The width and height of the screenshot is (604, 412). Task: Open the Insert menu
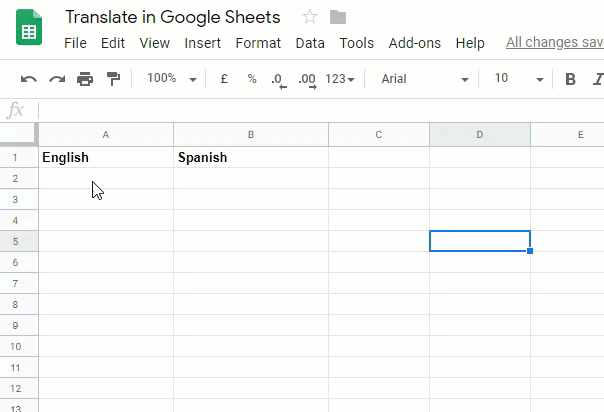click(203, 43)
